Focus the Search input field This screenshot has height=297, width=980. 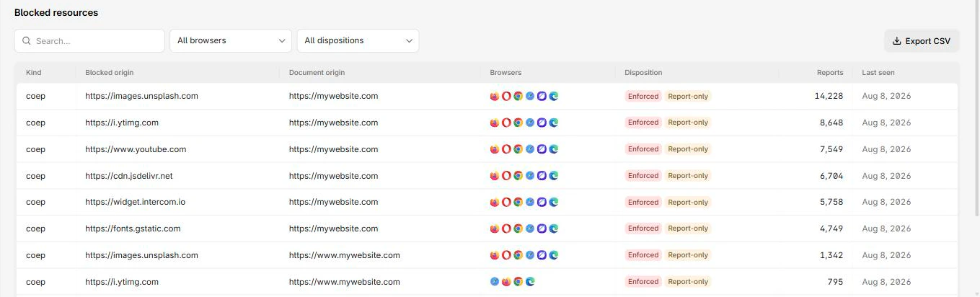89,40
